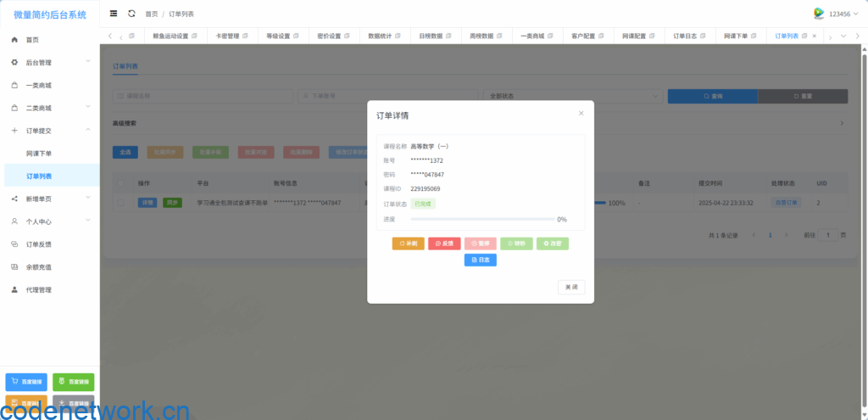Click the orange 补刷 button in dialog
868x420 pixels.
[409, 244]
